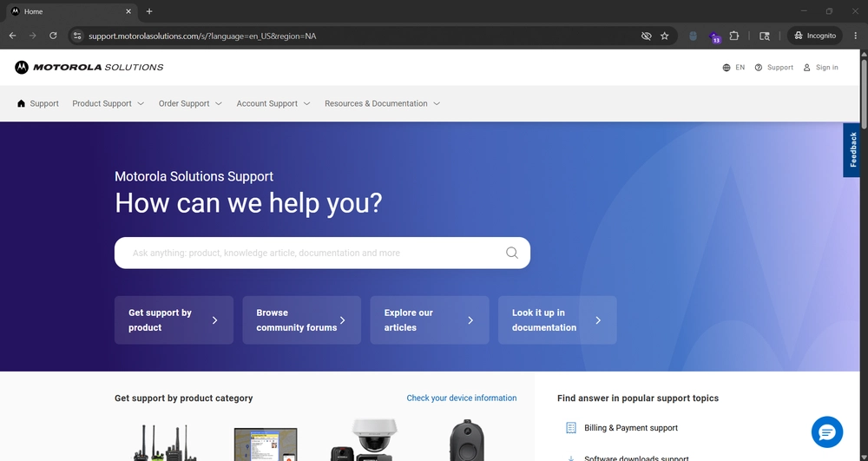Open the browser extensions puzzle icon
Viewport: 868px width, 461px height.
pyautogui.click(x=734, y=36)
